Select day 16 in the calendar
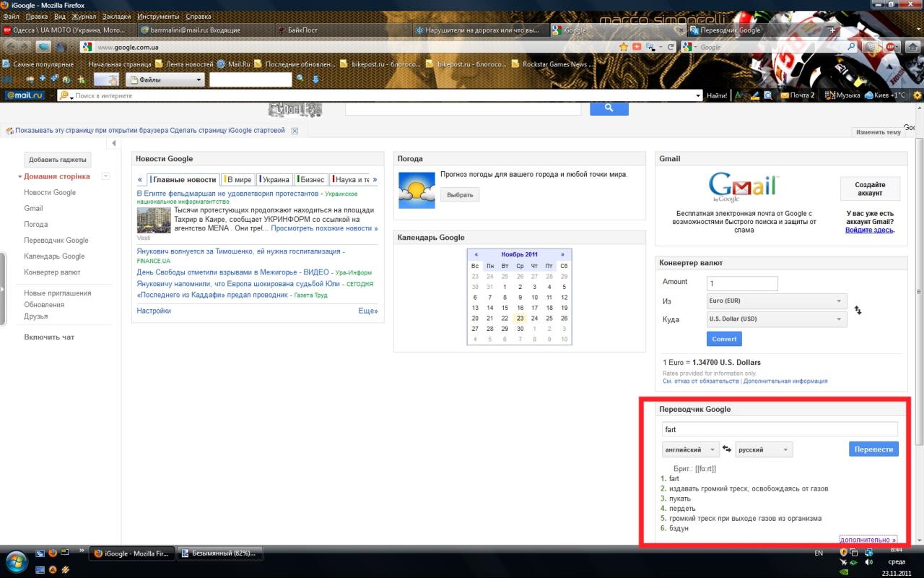This screenshot has width=924, height=578. (x=520, y=308)
